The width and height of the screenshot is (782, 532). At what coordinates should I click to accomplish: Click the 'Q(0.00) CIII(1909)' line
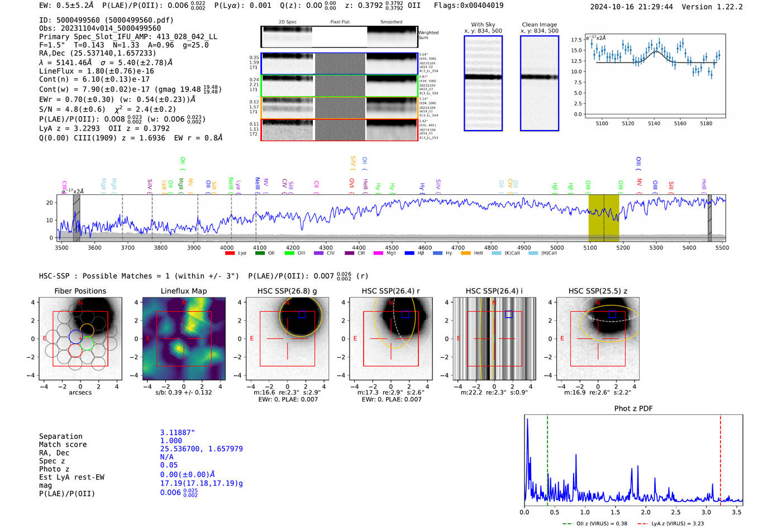(x=131, y=137)
